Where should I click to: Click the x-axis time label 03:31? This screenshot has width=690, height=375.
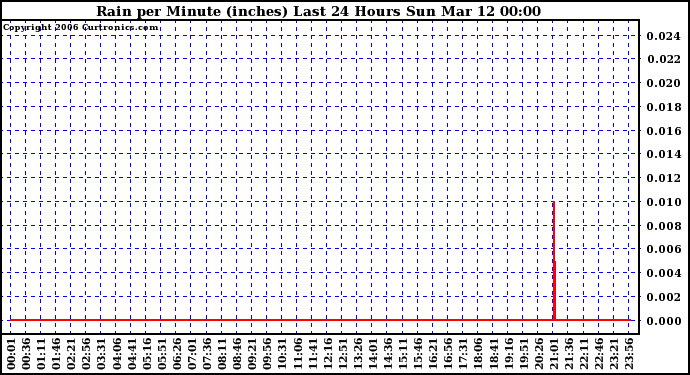102,354
